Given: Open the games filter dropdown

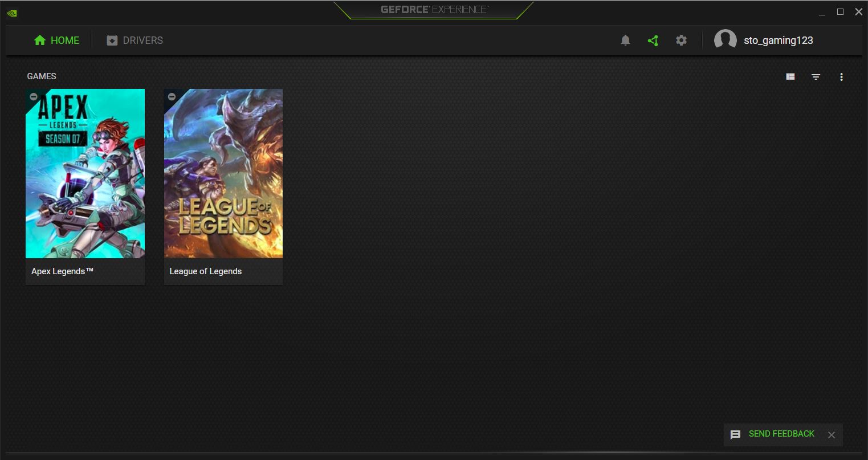Looking at the screenshot, I should 816,77.
